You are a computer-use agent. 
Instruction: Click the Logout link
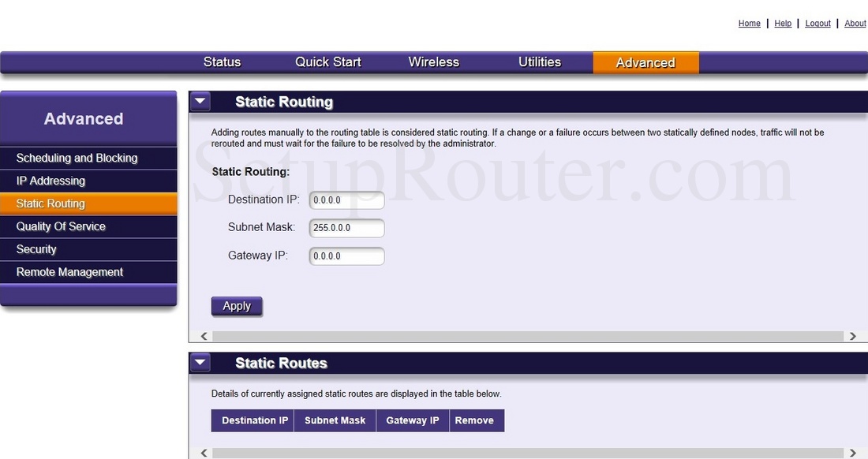pyautogui.click(x=817, y=23)
